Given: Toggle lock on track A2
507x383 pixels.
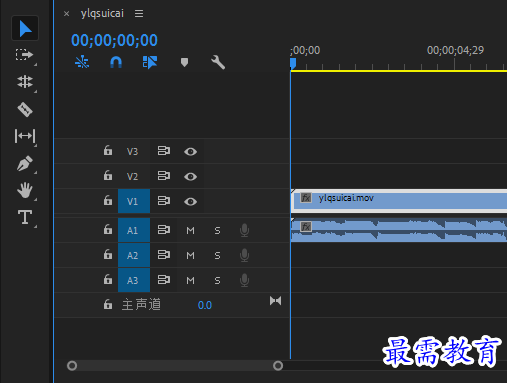Looking at the screenshot, I should 108,255.
